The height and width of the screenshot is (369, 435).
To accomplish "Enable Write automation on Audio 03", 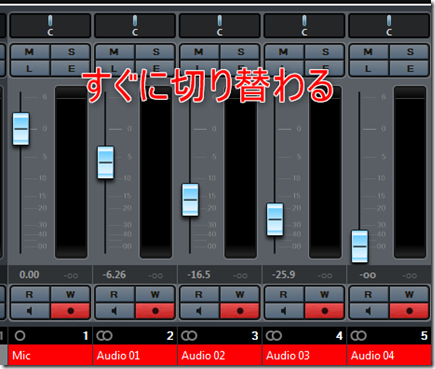I will (x=324, y=294).
